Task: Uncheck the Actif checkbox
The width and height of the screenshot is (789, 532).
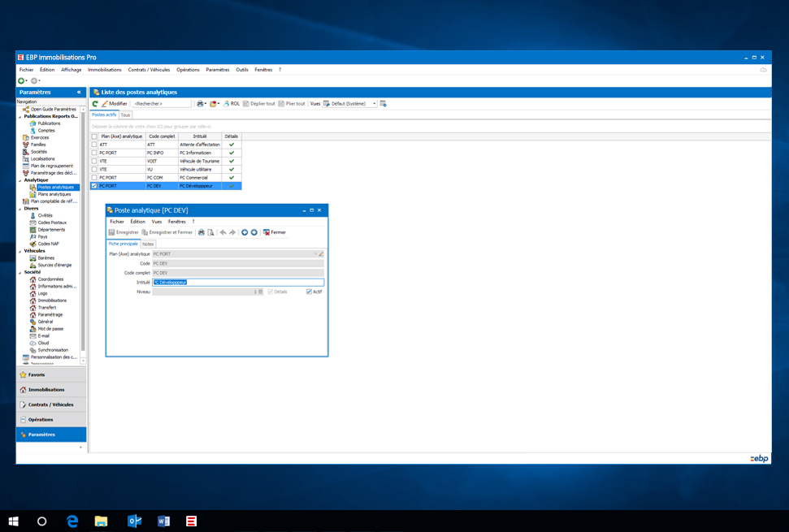Action: point(309,292)
